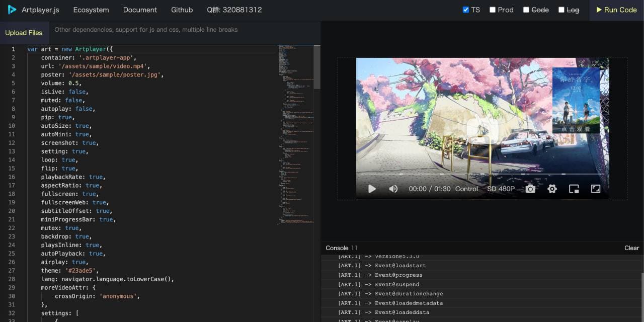Click code line 'crossOrigin: 'anonymous','
The width and height of the screenshot is (644, 322).
[x=97, y=296]
